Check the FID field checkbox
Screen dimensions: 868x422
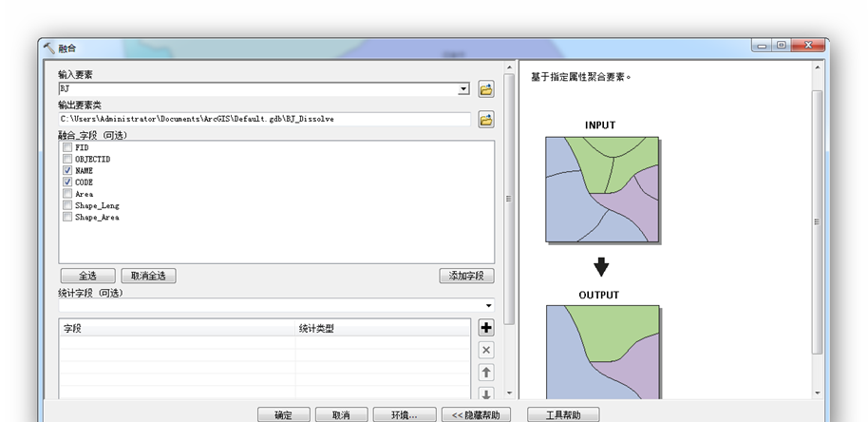pos(67,147)
